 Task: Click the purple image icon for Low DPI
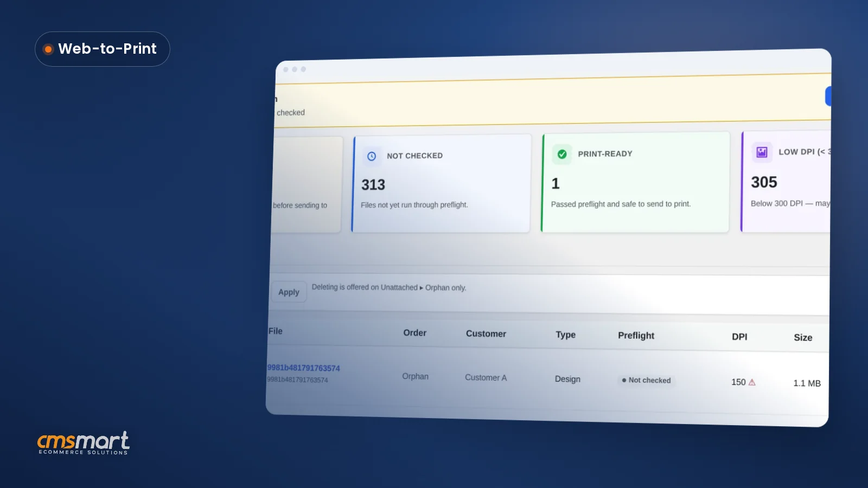pos(762,152)
